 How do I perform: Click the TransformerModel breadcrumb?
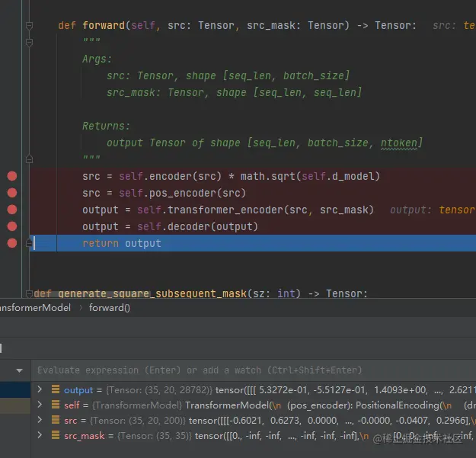[35, 308]
